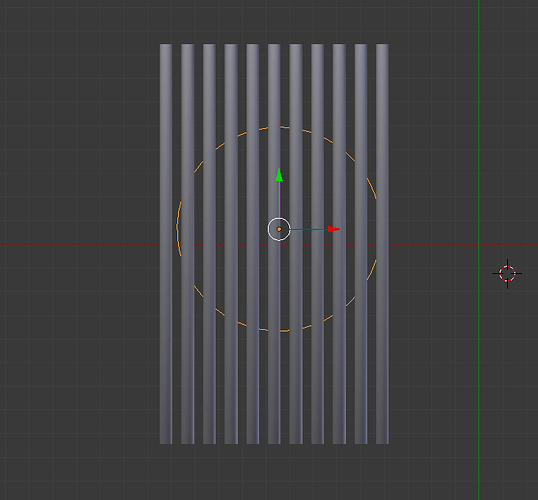Select the leftmost gray cylinder bar
This screenshot has height=500, width=538.
click(166, 244)
